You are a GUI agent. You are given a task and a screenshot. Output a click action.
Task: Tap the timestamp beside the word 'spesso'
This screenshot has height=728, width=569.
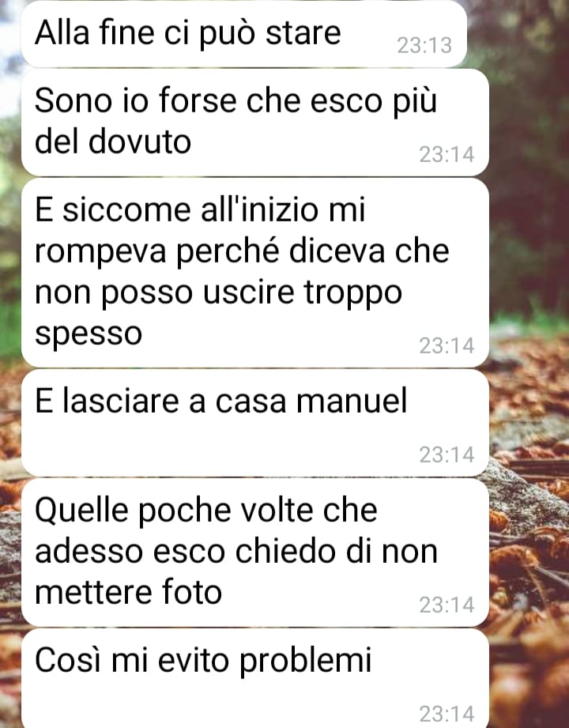coord(447,346)
